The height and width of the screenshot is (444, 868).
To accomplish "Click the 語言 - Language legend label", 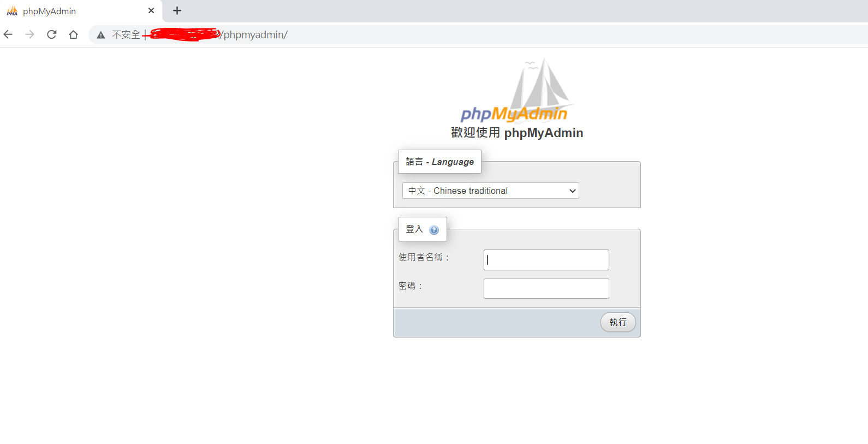I will [x=439, y=162].
